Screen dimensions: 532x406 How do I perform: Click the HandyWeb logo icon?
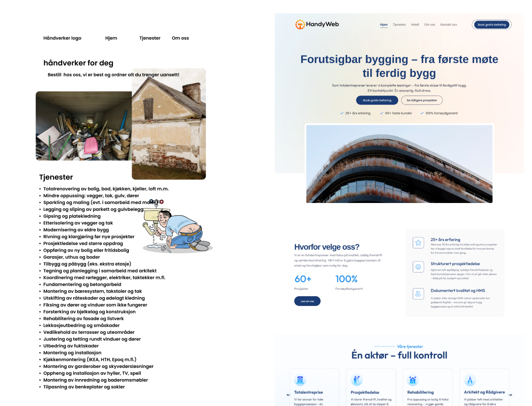pyautogui.click(x=300, y=24)
